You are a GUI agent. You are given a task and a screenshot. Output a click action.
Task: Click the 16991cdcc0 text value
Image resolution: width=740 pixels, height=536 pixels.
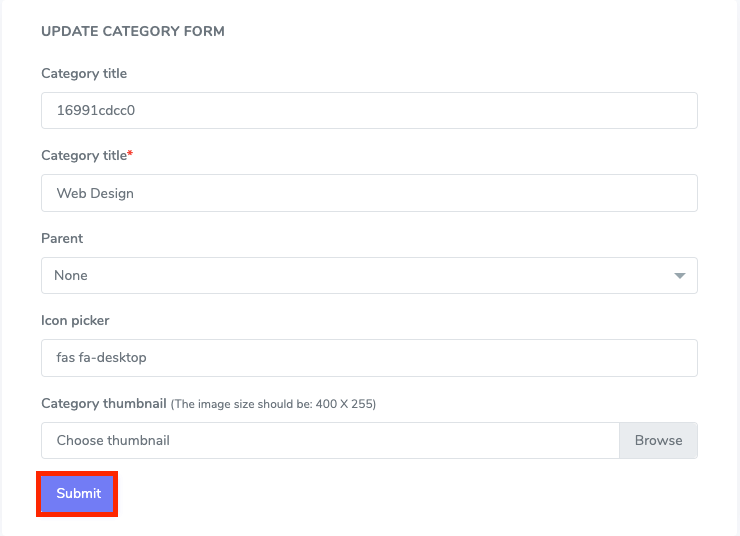pos(95,111)
